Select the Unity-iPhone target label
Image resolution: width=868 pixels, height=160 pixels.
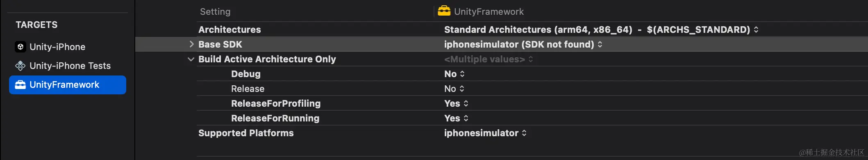click(x=57, y=47)
